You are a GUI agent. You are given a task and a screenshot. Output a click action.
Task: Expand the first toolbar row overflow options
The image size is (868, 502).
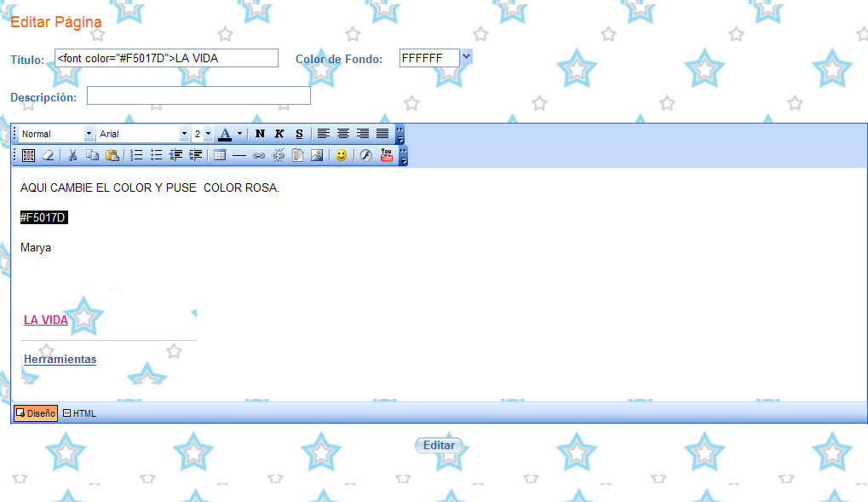tap(400, 134)
